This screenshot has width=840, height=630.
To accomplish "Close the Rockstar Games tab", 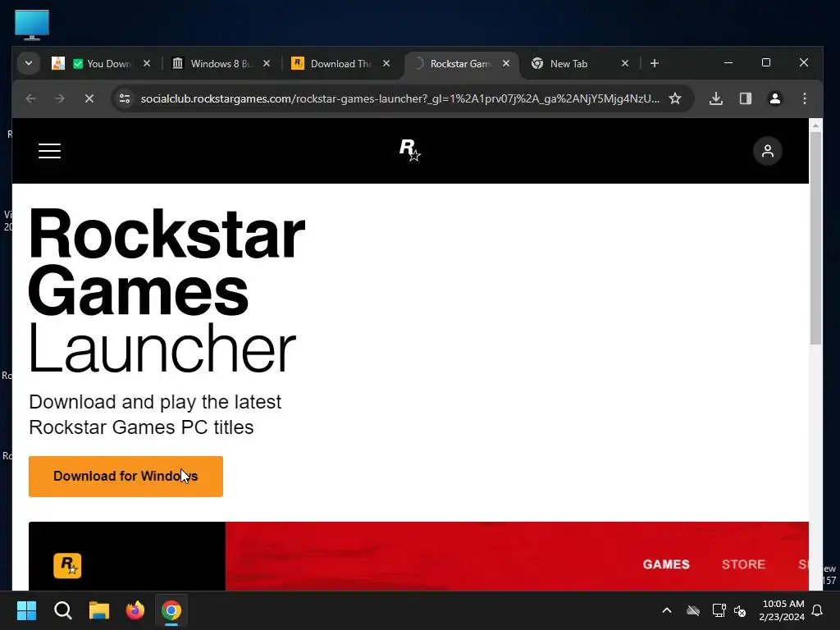I will pyautogui.click(x=505, y=63).
